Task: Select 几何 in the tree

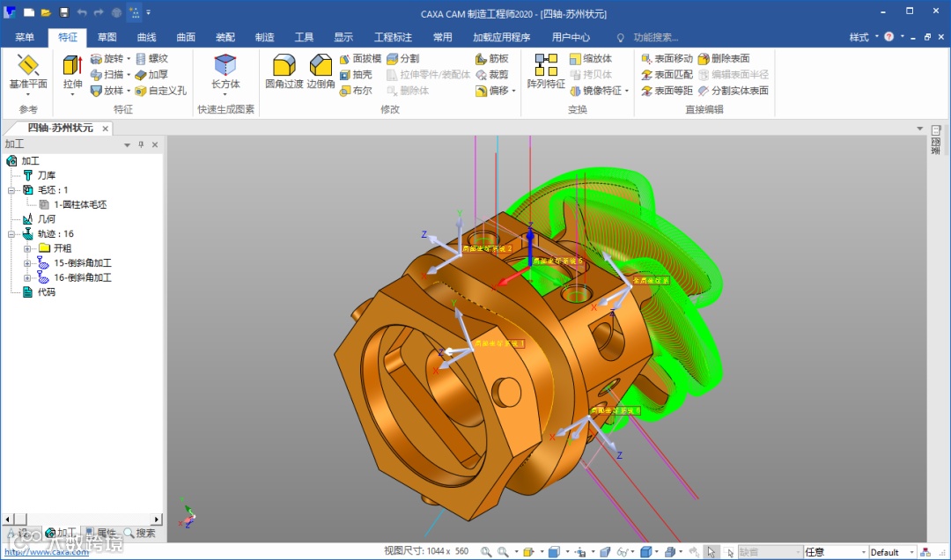Action: (x=46, y=219)
